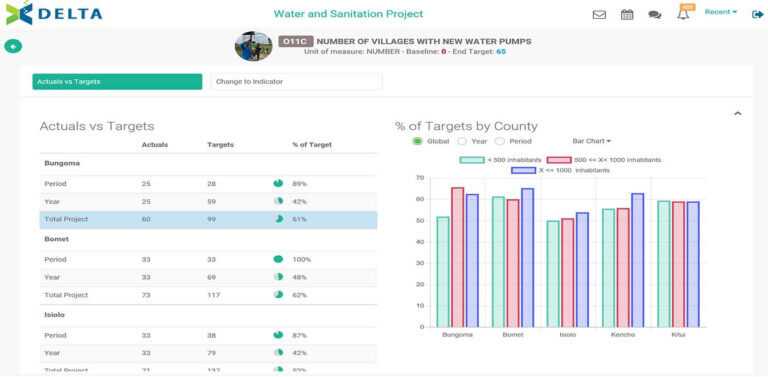The image size is (768, 377).
Task: Select the Year radio button
Action: point(461,141)
